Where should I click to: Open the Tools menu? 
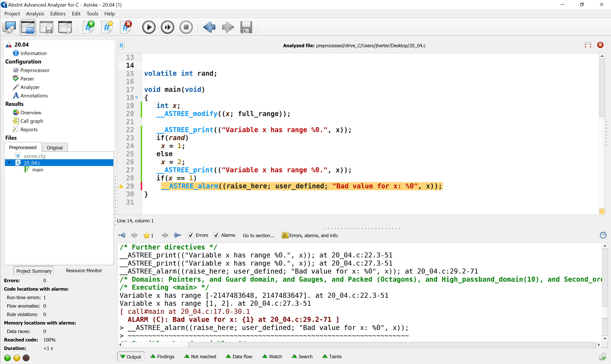click(x=92, y=14)
